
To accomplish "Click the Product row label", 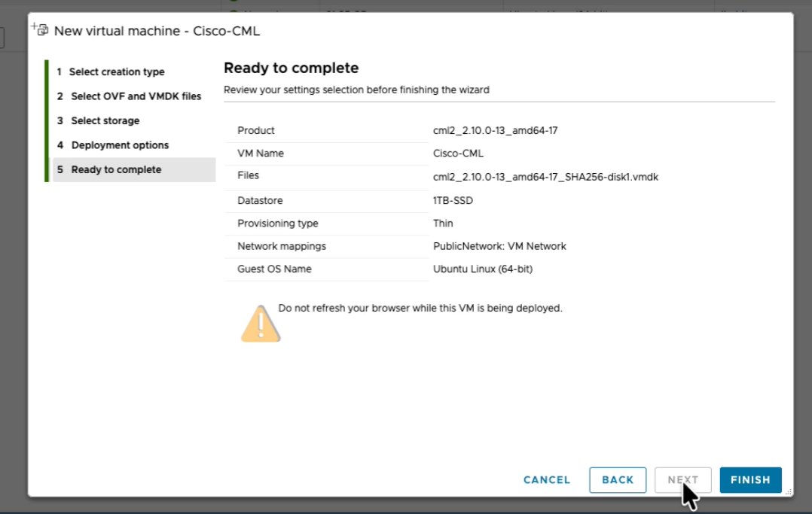I will (x=256, y=130).
